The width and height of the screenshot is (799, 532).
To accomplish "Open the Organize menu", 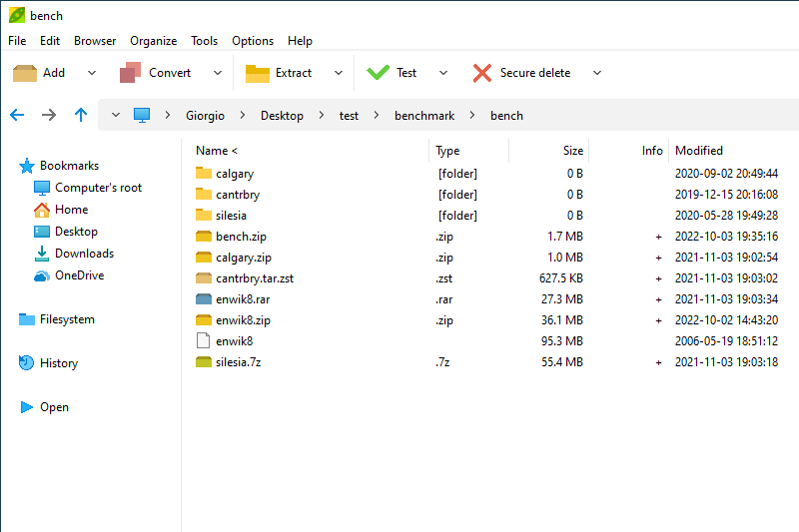I will [153, 41].
